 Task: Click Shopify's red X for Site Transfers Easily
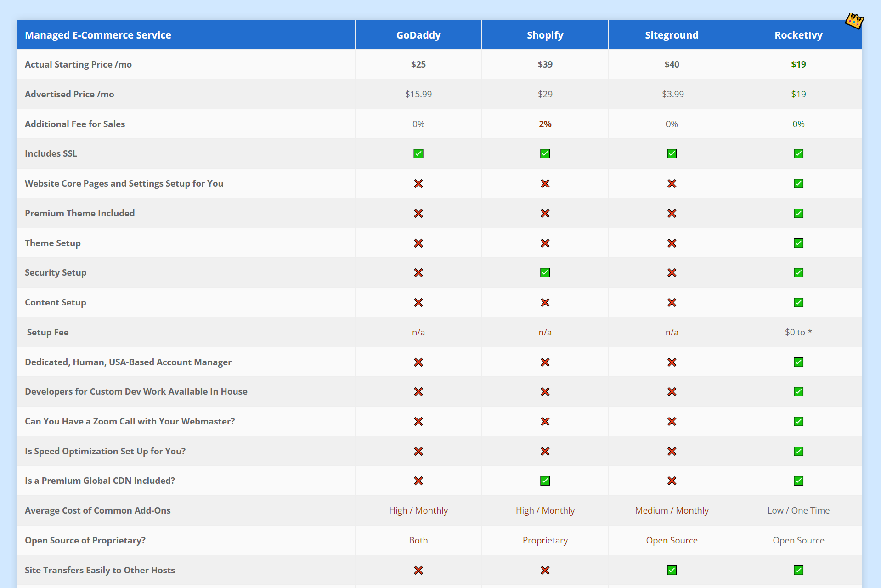(545, 571)
